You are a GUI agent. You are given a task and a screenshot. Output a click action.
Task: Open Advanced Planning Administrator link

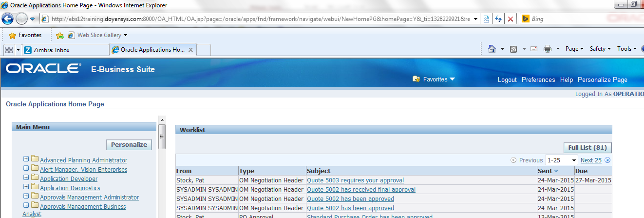83,160
